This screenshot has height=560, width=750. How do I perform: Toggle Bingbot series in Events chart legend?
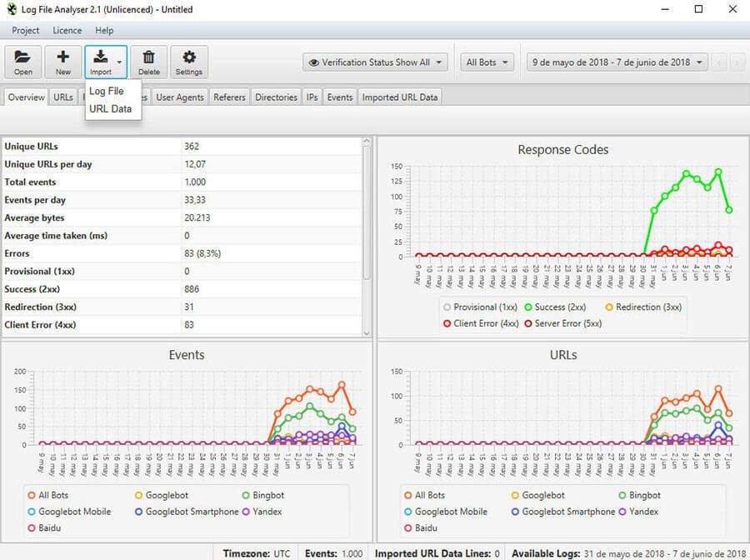[x=263, y=495]
